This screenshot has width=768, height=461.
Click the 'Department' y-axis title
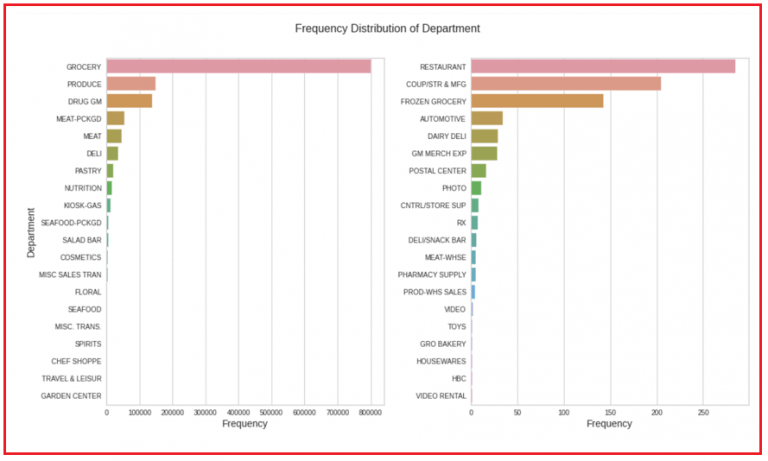31,232
